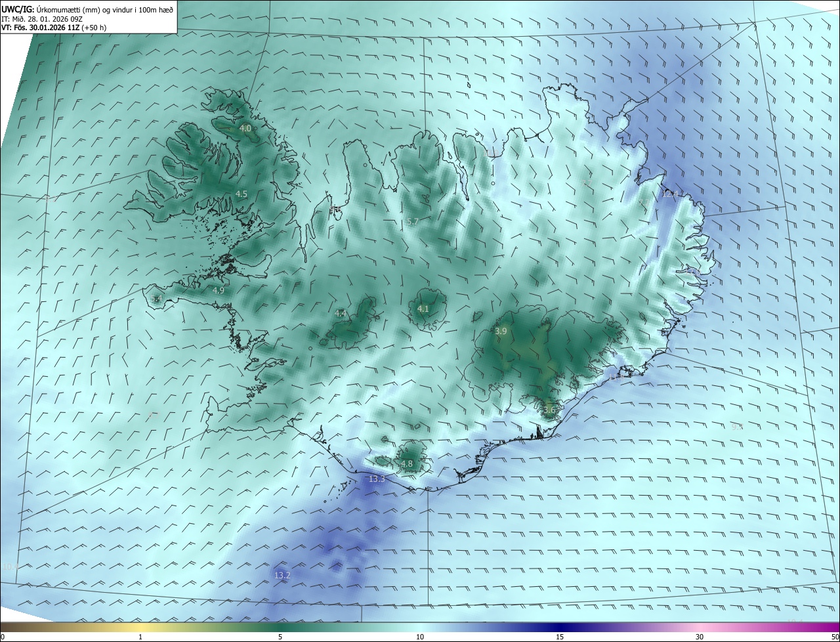Click the map value label 4.9
Viewport: 840px width, 642px height.
point(219,290)
